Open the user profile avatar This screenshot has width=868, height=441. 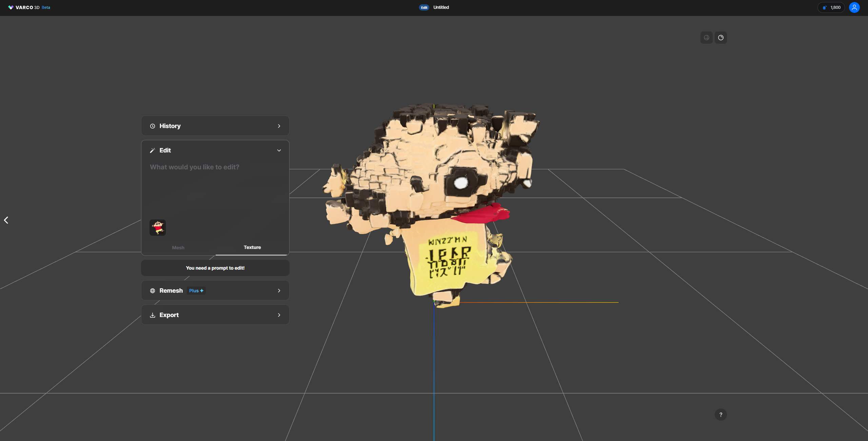click(x=854, y=7)
